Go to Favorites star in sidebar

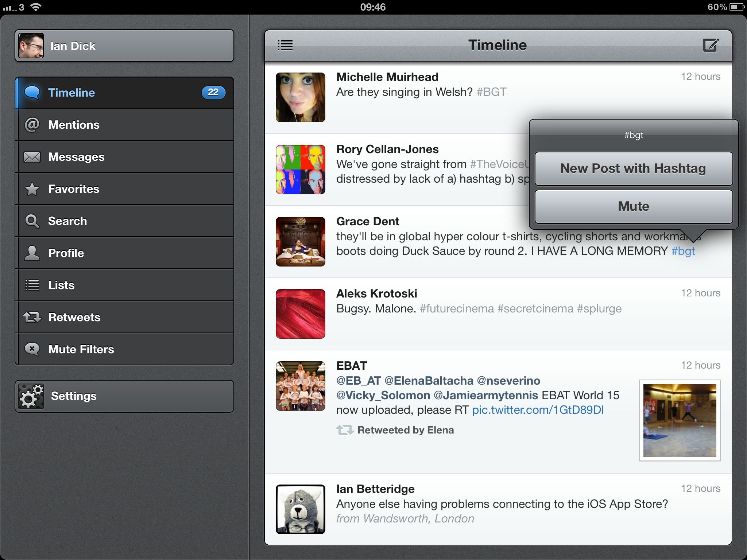coord(124,189)
